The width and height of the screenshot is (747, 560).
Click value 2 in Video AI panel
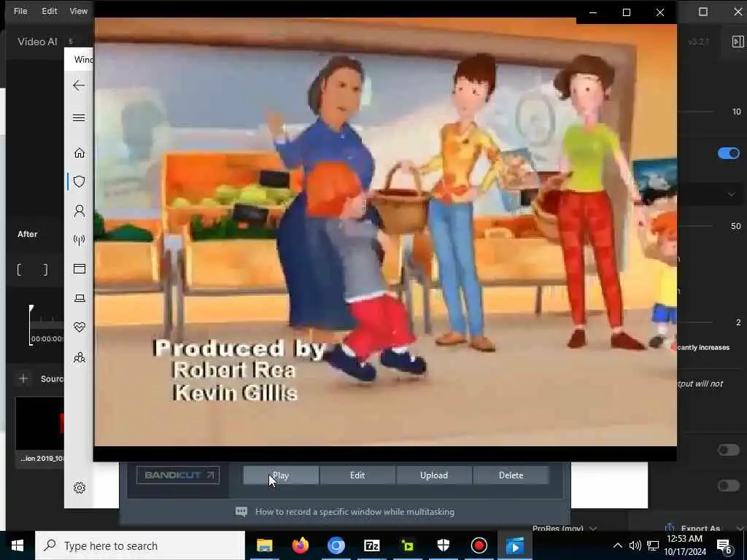[x=738, y=322]
